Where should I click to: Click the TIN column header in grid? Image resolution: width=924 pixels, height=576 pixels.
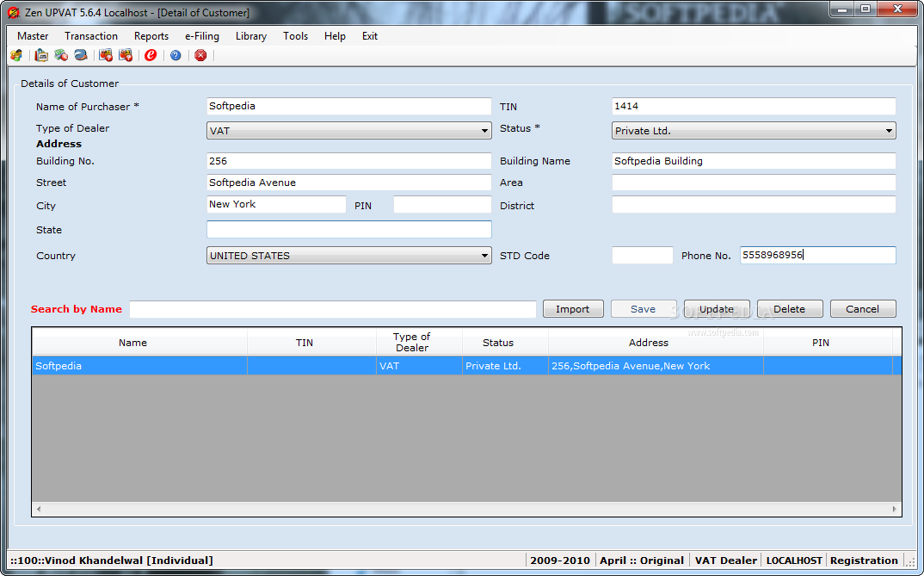tap(311, 342)
